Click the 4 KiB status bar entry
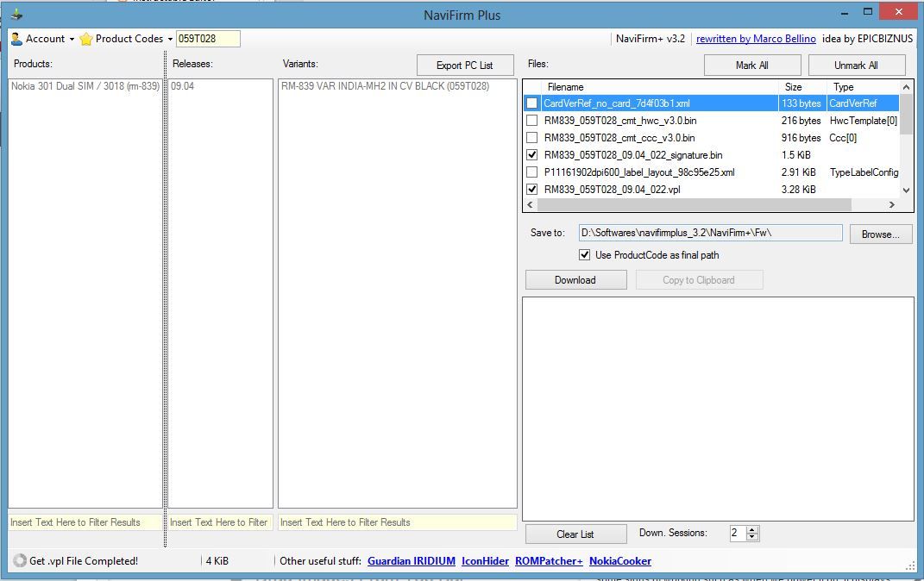Screen dimensions: 924x581 [x=217, y=561]
